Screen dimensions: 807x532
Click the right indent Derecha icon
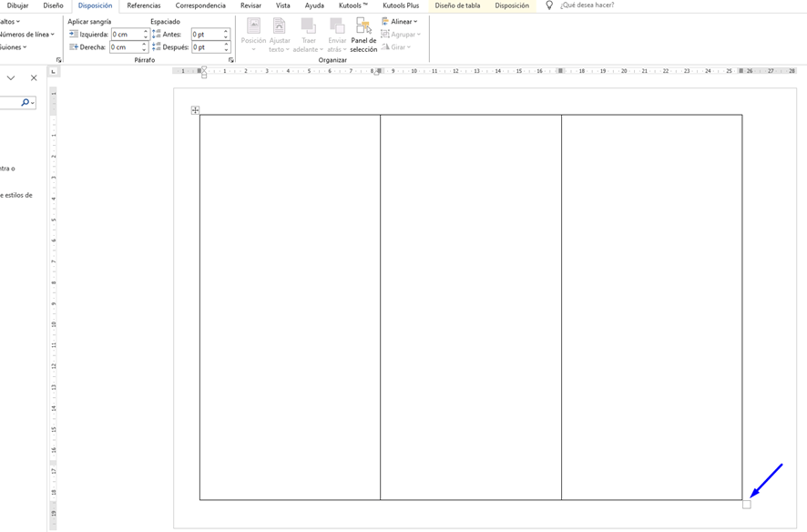tap(74, 46)
